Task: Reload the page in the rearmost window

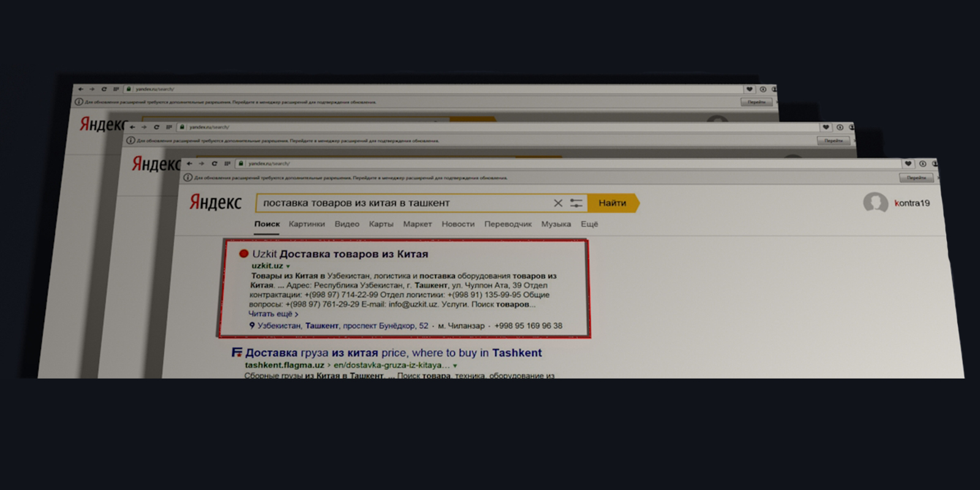Action: (104, 89)
